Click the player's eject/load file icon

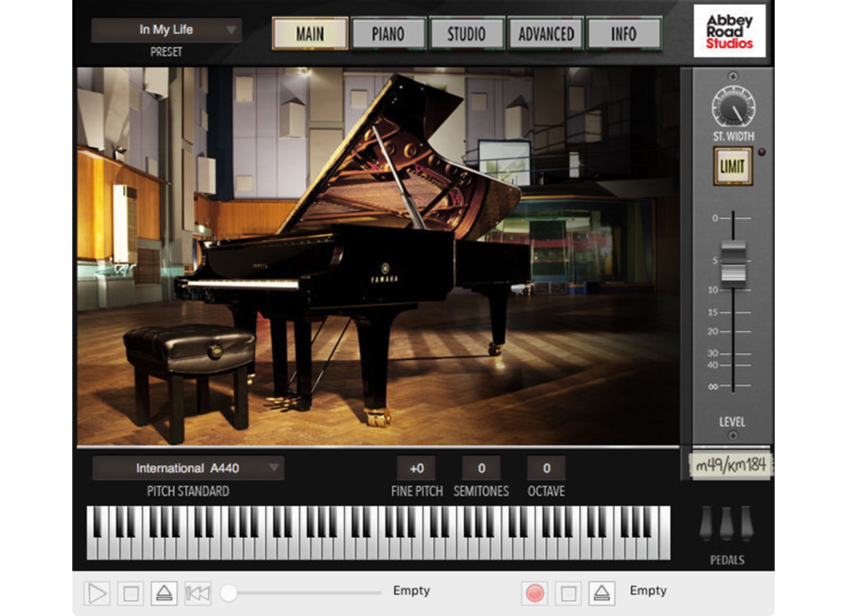click(164, 594)
